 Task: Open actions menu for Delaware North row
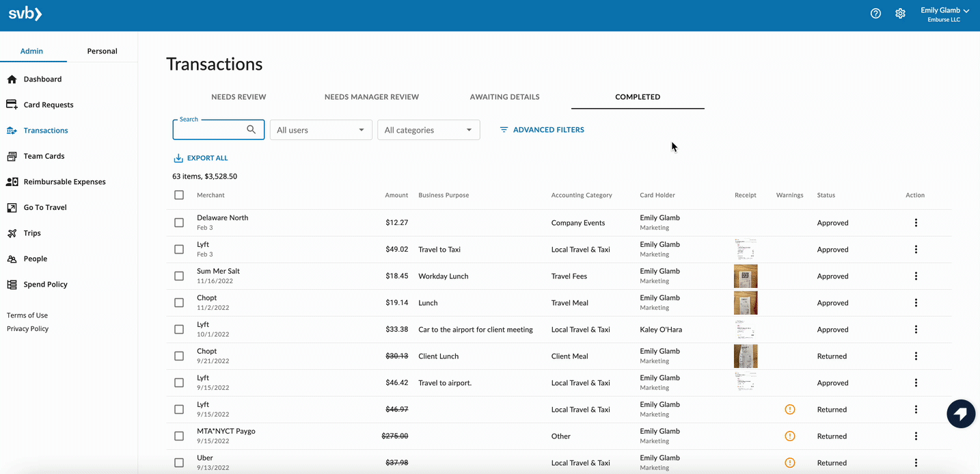tap(916, 223)
